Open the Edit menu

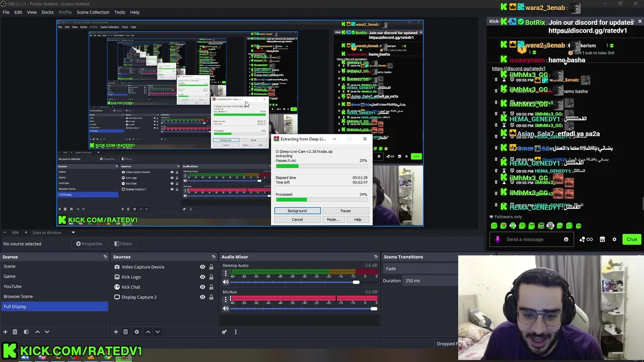pyautogui.click(x=18, y=12)
